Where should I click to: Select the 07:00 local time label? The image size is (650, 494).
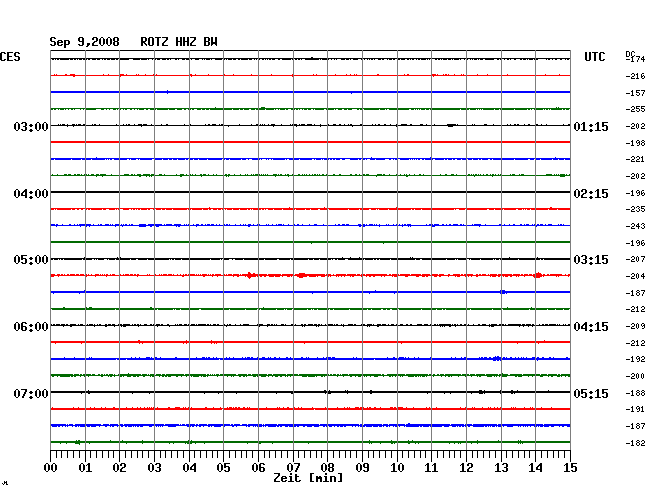coord(31,393)
